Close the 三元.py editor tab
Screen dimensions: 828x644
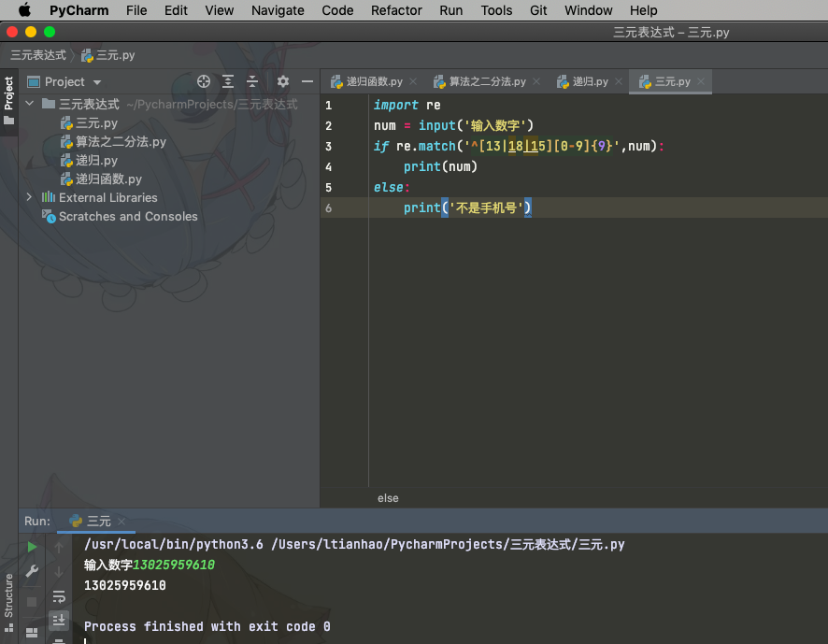point(701,81)
